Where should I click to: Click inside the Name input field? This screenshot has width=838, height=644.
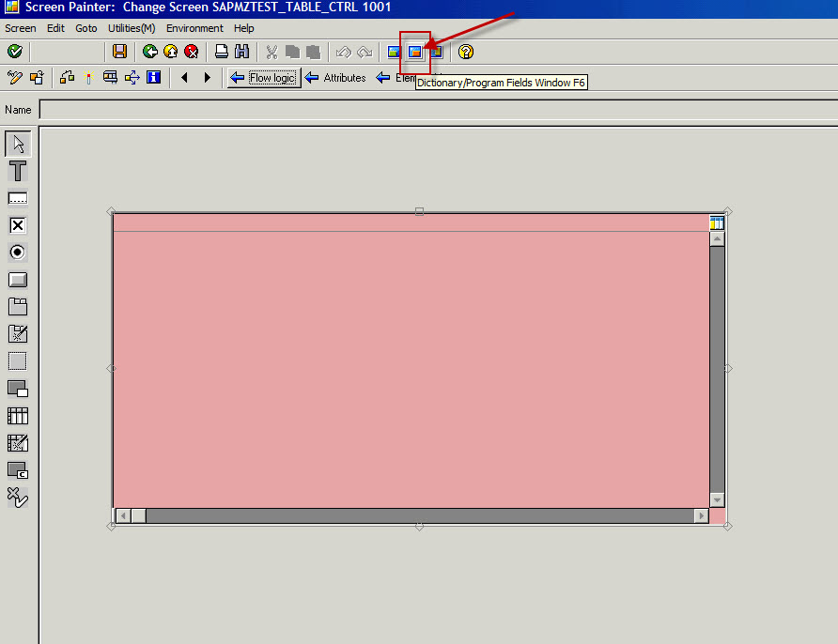(x=188, y=110)
